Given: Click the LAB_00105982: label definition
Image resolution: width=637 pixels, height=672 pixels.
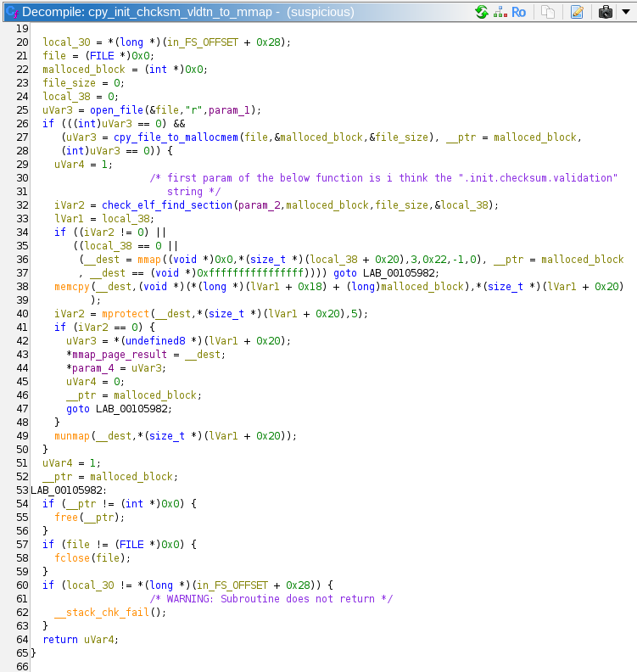Looking at the screenshot, I should [69, 490].
